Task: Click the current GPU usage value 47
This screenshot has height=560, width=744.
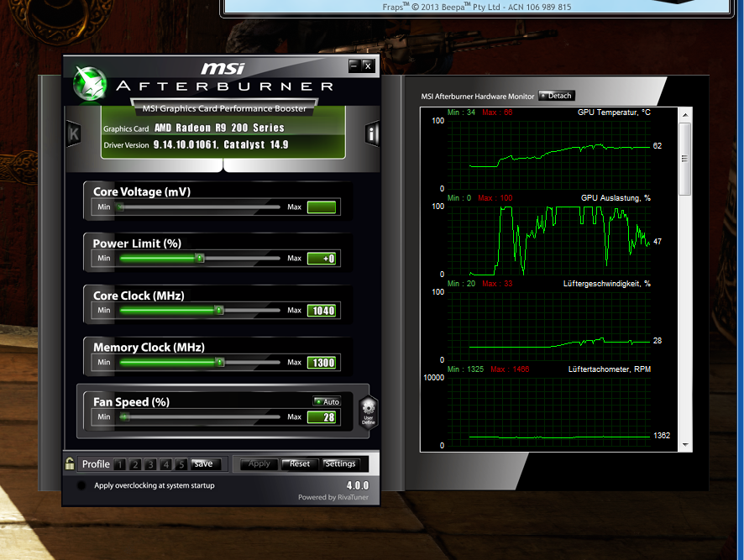Action: 658,242
